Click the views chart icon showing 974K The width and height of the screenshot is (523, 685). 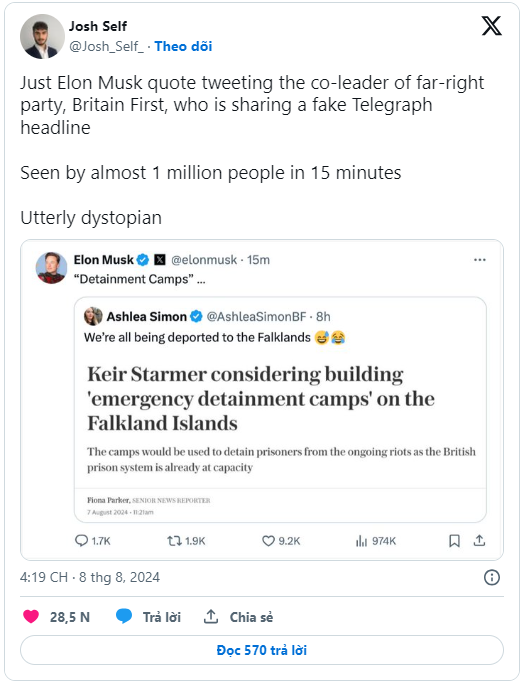(361, 541)
